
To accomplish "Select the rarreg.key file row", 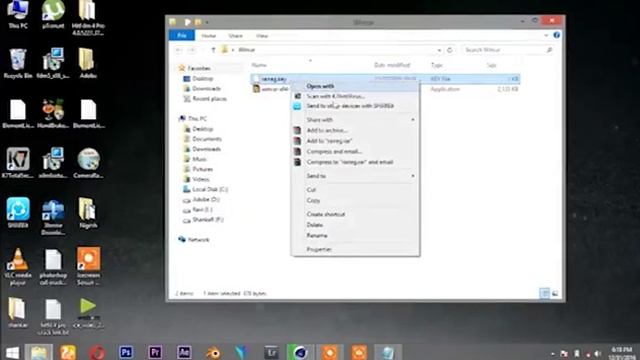I will tap(385, 79).
